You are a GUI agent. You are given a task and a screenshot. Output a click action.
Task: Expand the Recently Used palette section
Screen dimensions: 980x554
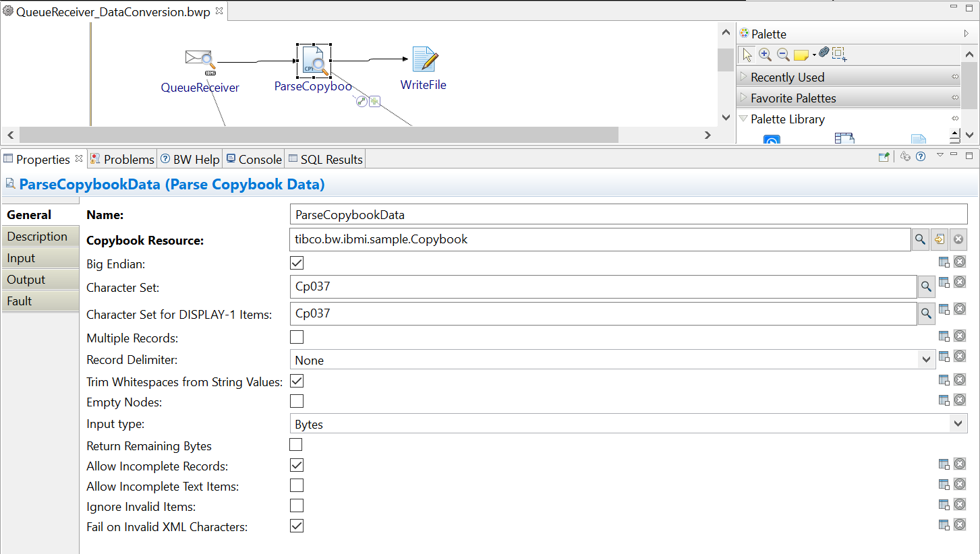[x=787, y=78]
